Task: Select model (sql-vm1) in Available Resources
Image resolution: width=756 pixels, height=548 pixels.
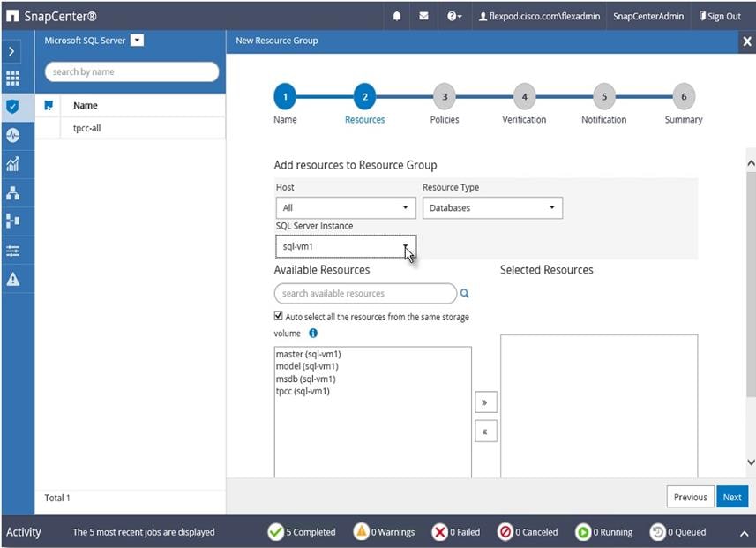Action: click(x=307, y=366)
